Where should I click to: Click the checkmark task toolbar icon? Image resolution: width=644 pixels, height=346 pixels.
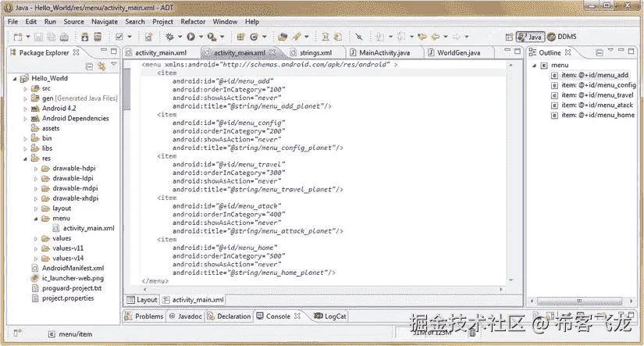point(119,37)
